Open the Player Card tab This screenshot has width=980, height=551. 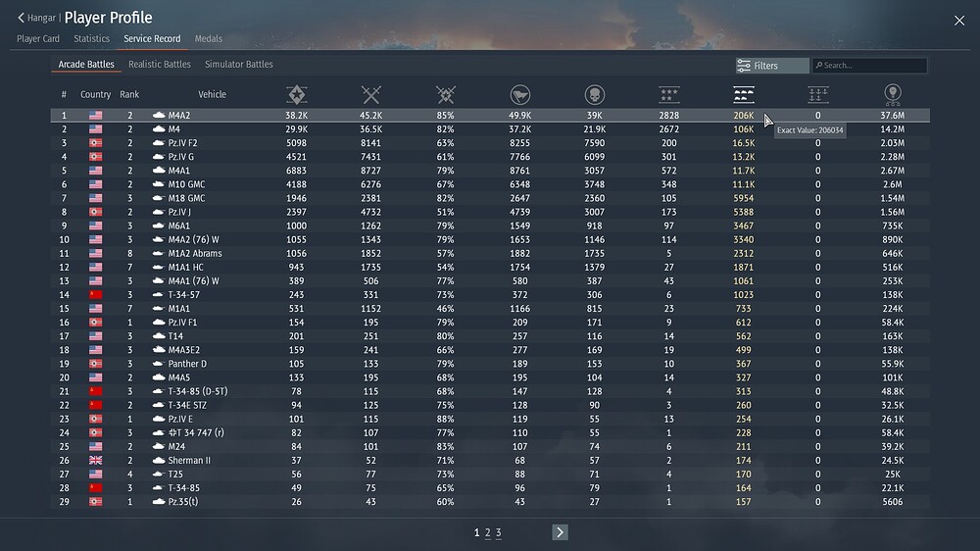[38, 39]
